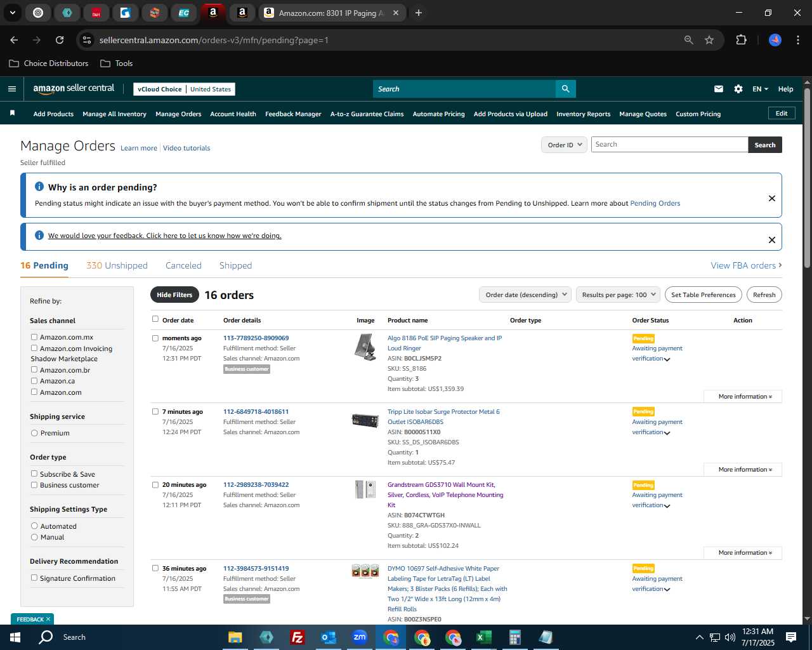Select Automated shipping settings type
812x650 pixels.
tap(34, 526)
